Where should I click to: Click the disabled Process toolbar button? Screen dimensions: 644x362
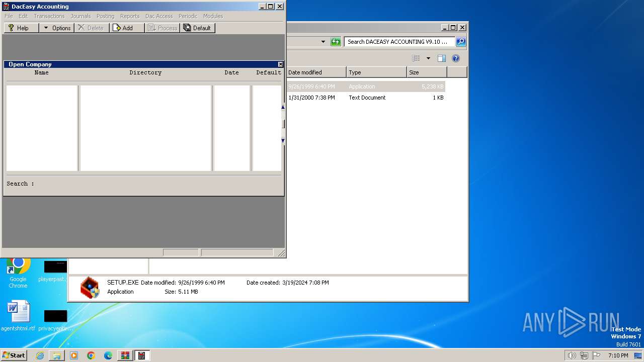tap(162, 28)
